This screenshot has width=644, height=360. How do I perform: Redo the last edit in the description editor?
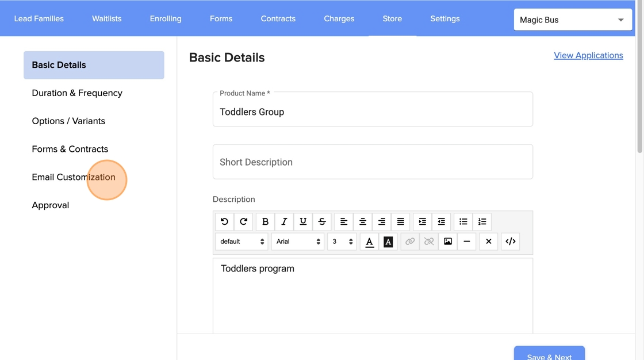pos(244,221)
